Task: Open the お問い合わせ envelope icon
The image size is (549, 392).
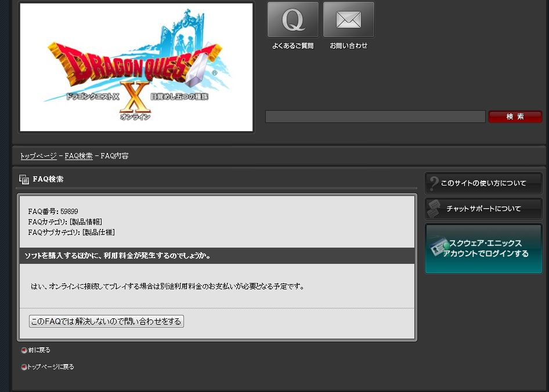Action: click(x=349, y=20)
